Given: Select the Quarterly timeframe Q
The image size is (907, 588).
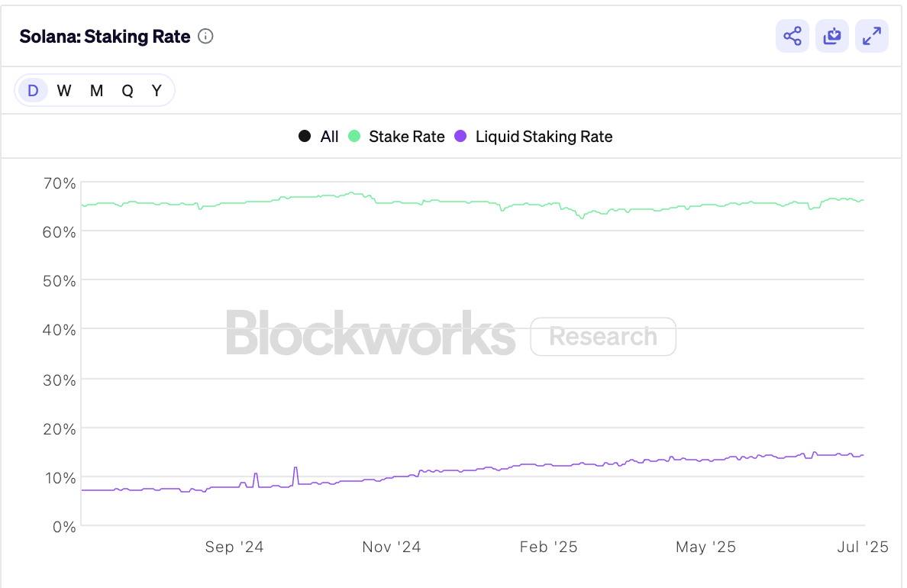Looking at the screenshot, I should [127, 90].
